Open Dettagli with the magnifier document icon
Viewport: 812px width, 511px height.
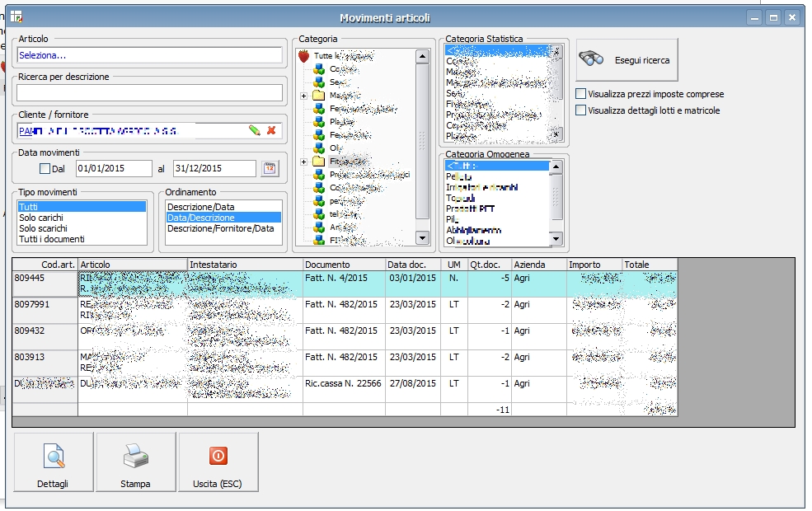(54, 455)
